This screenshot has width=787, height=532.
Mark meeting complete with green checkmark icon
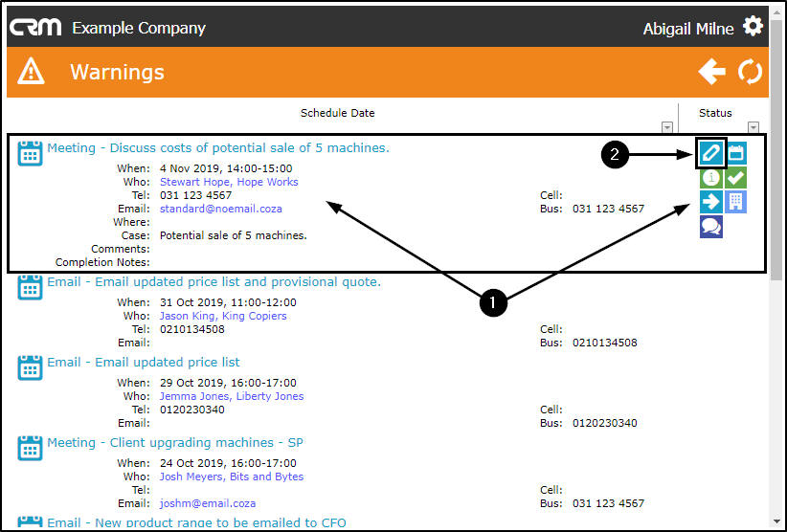(x=736, y=177)
